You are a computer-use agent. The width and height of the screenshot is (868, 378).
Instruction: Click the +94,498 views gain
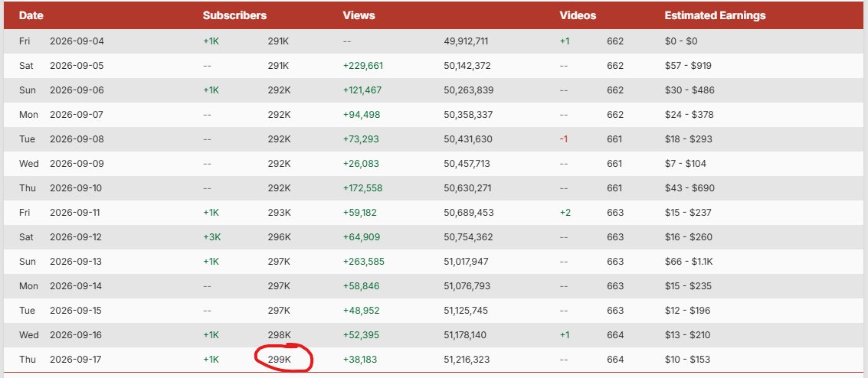tap(362, 115)
